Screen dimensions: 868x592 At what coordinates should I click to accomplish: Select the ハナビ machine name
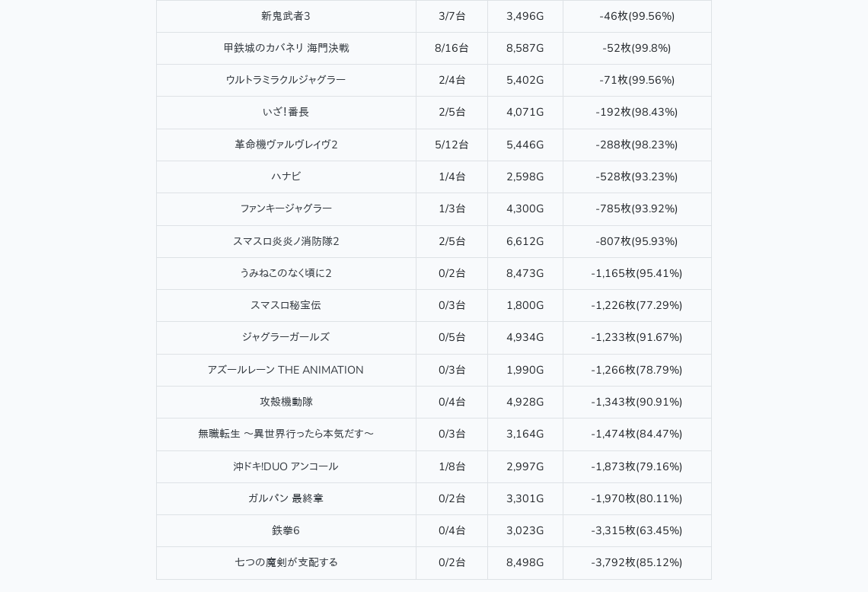286,177
